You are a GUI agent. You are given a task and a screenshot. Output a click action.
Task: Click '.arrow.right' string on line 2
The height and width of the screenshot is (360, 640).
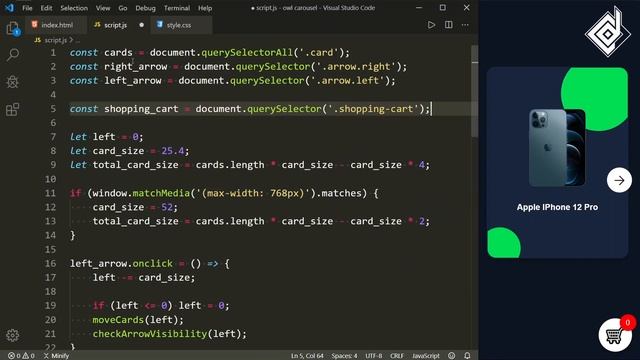click(x=356, y=67)
